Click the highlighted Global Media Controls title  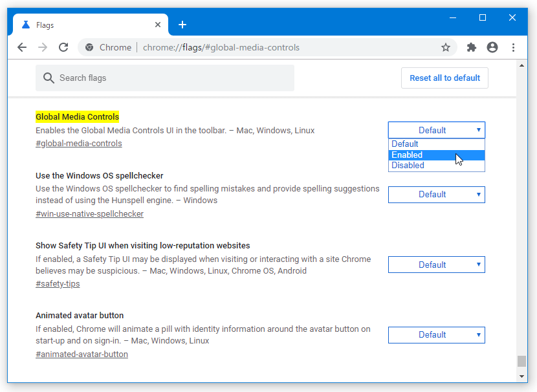click(78, 116)
